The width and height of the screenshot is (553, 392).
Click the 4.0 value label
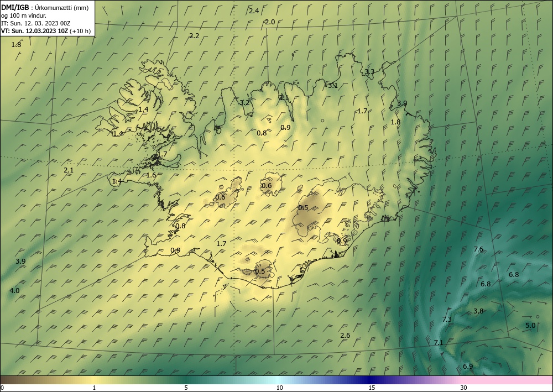pyautogui.click(x=14, y=291)
